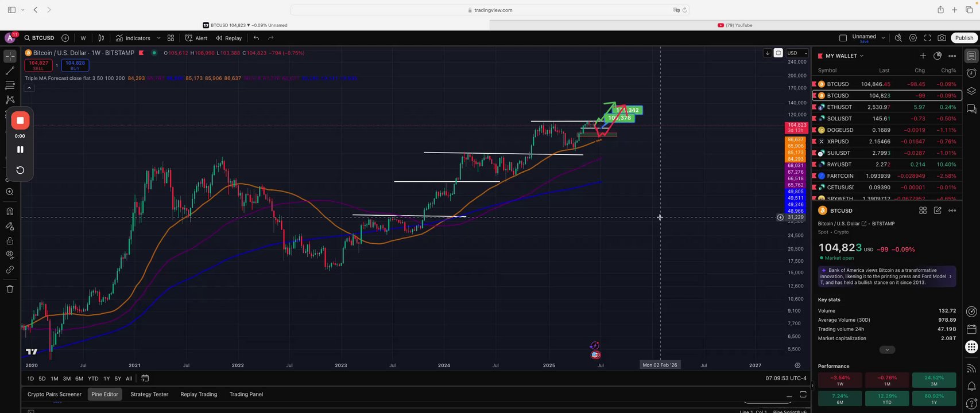Toggle stay in drawing mode

pos(10,225)
